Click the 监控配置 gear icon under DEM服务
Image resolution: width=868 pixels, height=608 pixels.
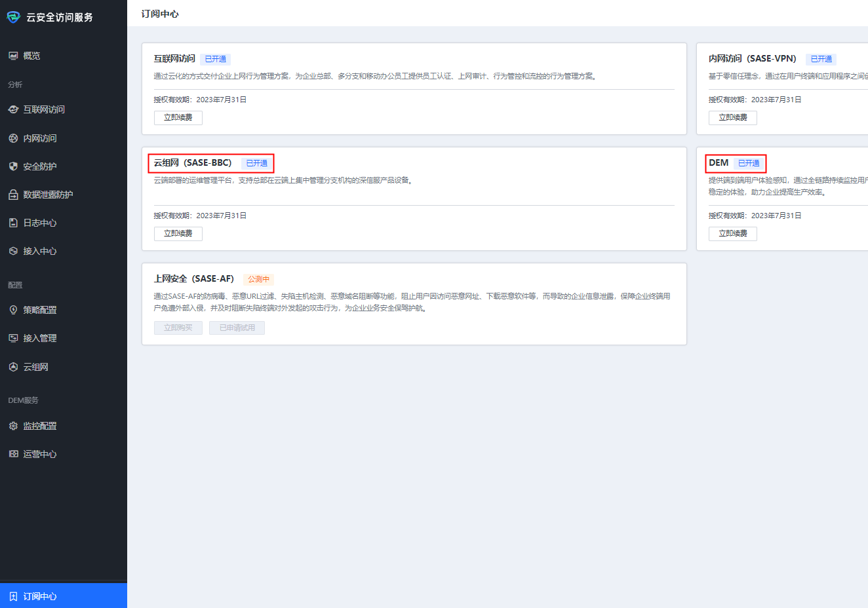click(12, 425)
